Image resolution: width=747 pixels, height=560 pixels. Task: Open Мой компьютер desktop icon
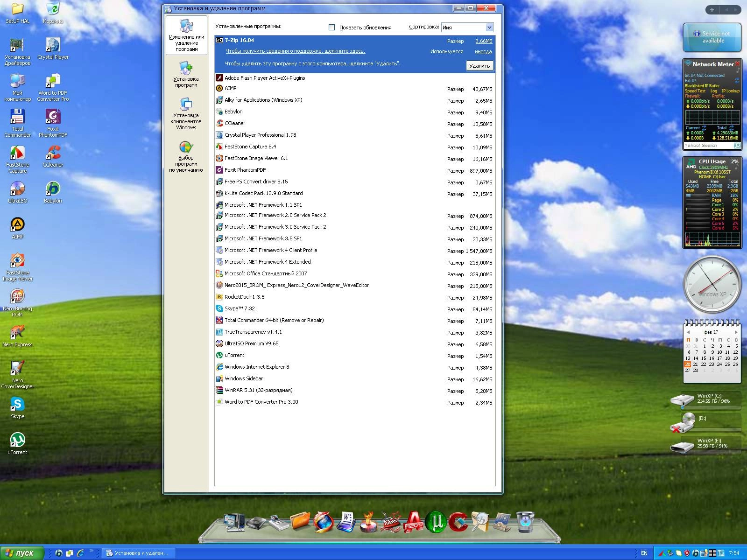pos(17,88)
